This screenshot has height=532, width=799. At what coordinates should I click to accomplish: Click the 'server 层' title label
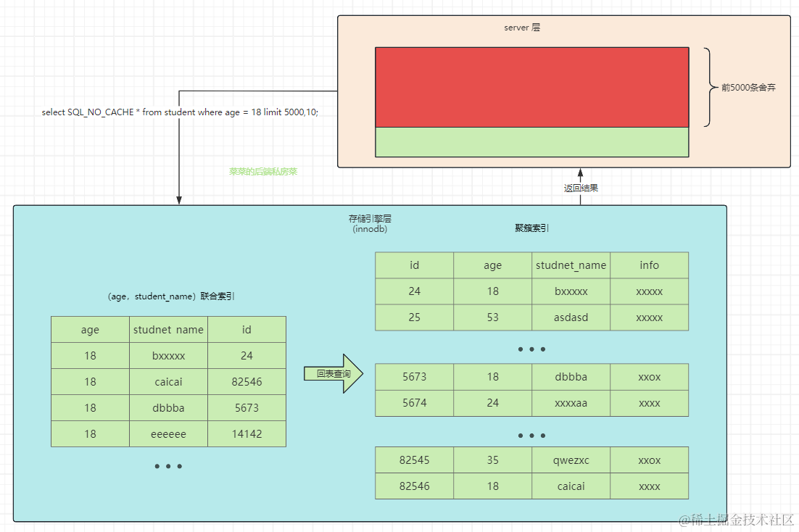click(522, 28)
